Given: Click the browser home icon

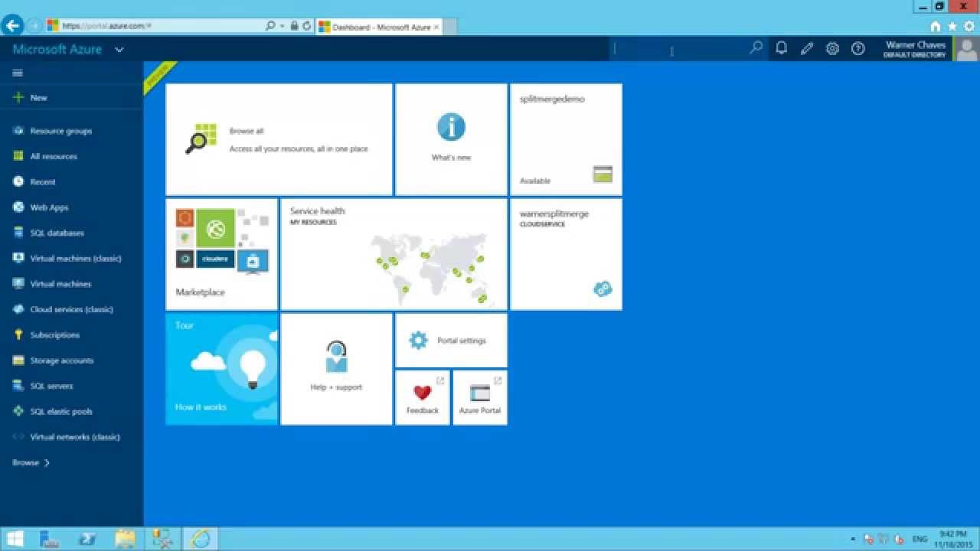Looking at the screenshot, I should point(935,26).
